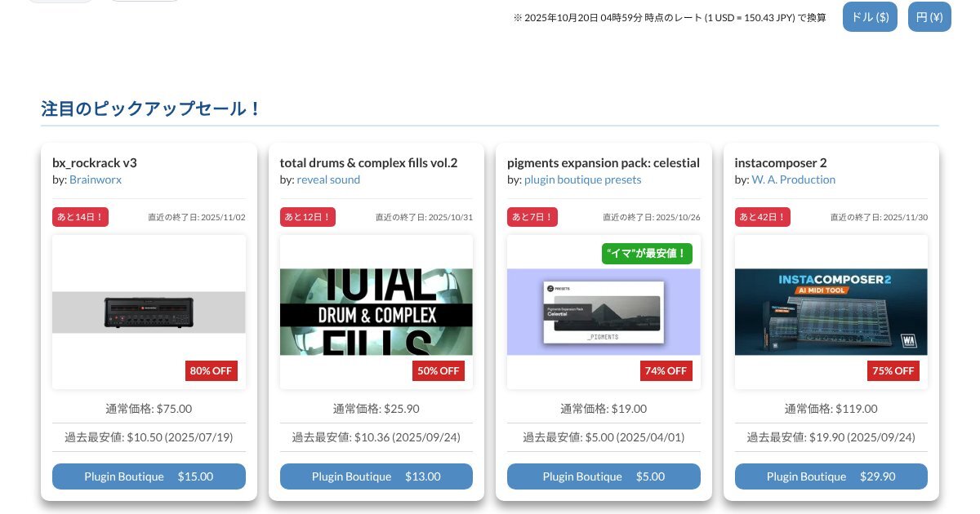The height and width of the screenshot is (514, 980).
Task: Click the 75% OFF badge
Action: (893, 370)
